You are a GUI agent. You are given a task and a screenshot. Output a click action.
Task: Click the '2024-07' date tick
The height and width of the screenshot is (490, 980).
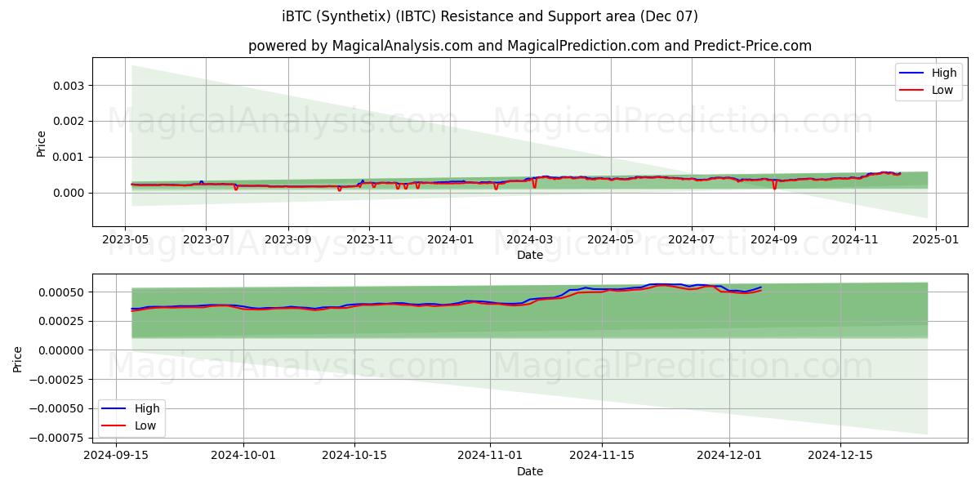[x=692, y=240]
